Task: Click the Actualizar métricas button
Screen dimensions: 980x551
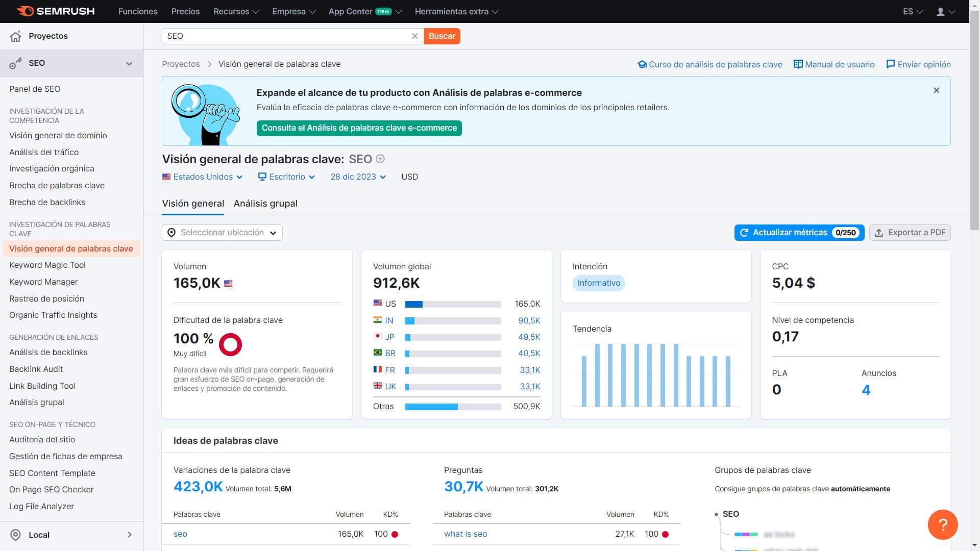Action: [799, 233]
